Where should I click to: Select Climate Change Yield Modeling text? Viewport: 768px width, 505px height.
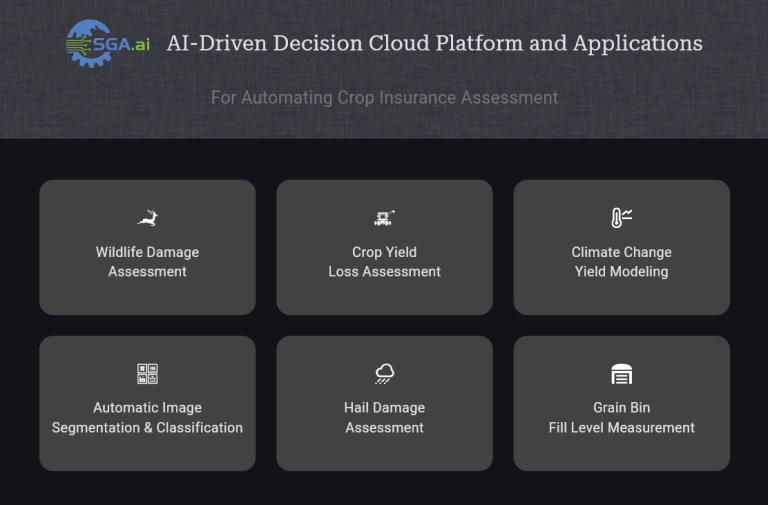(621, 262)
